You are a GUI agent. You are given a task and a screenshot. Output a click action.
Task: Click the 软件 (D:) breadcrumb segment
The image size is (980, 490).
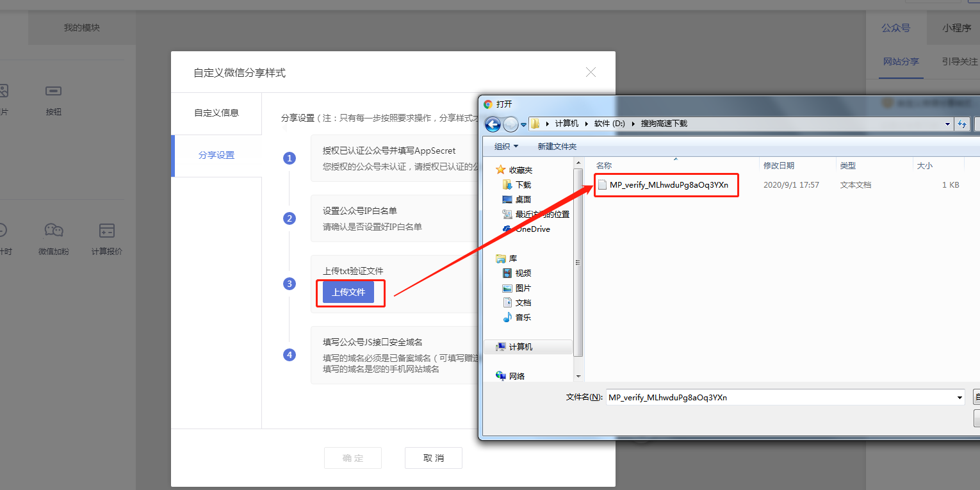pyautogui.click(x=609, y=124)
